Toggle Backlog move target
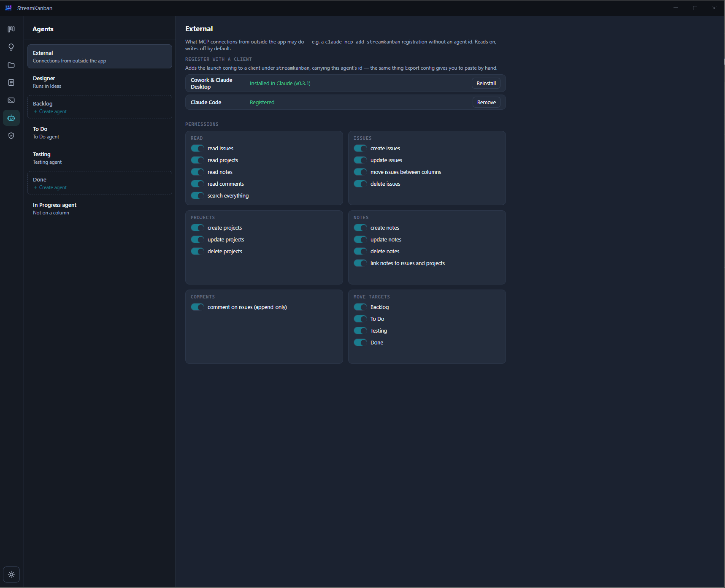The image size is (725, 588). pyautogui.click(x=360, y=307)
